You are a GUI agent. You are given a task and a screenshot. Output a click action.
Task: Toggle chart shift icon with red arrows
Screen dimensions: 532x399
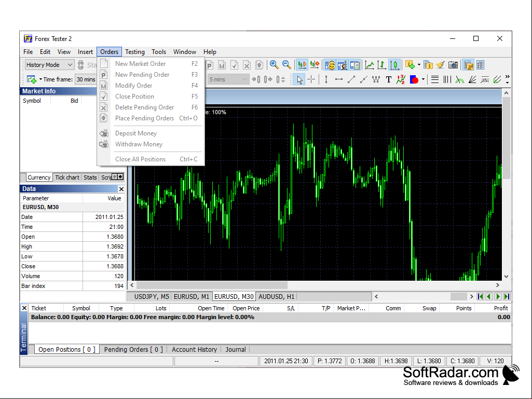(315, 65)
